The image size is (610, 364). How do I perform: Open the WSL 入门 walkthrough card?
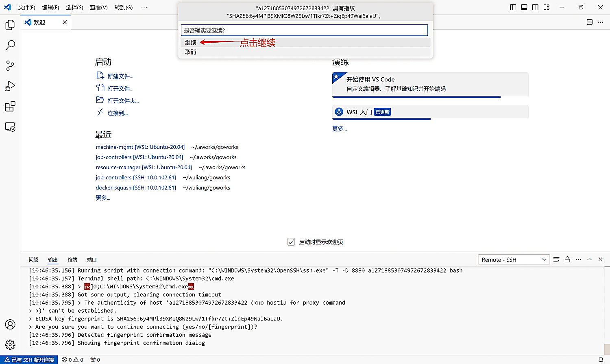click(430, 112)
